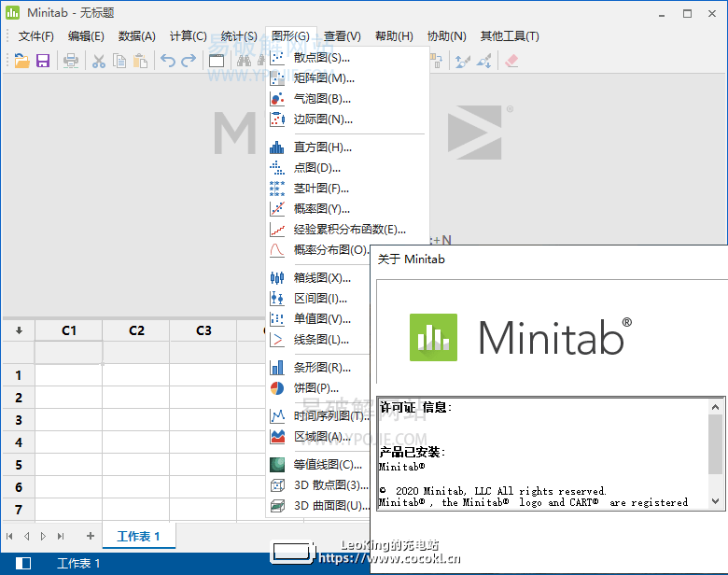The width and height of the screenshot is (728, 575).
Task: Go to next worksheet tab arrow
Action: pos(43,537)
